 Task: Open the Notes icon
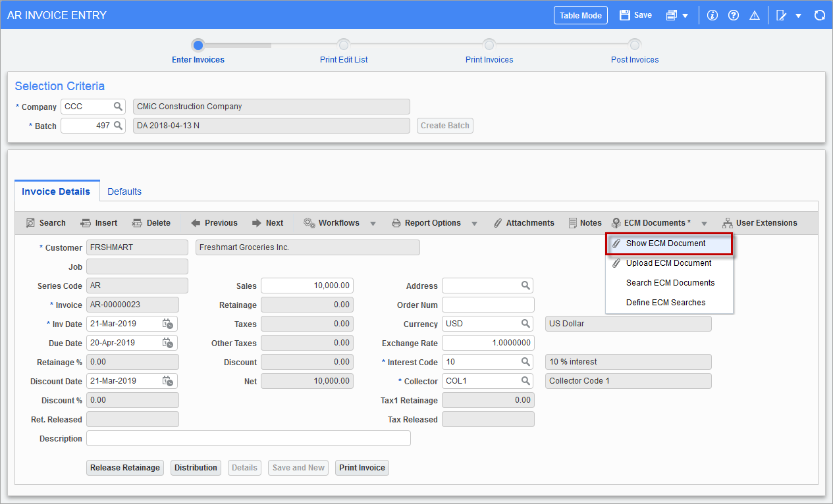(574, 222)
